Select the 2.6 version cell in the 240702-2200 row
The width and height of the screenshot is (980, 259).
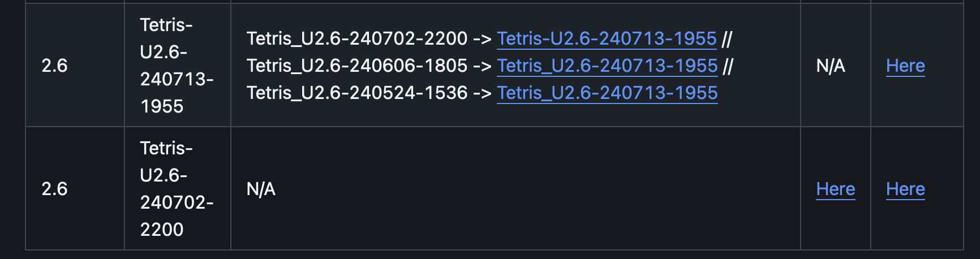coord(54,189)
